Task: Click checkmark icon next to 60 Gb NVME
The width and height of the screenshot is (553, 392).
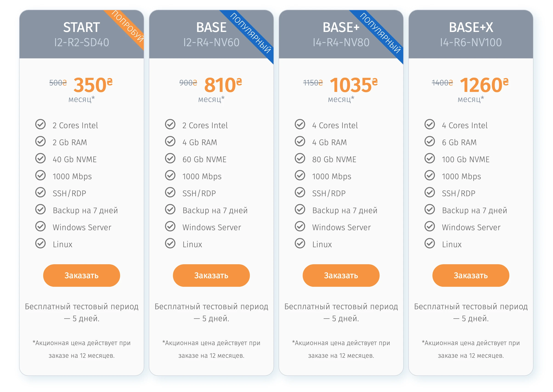Action: tap(170, 159)
